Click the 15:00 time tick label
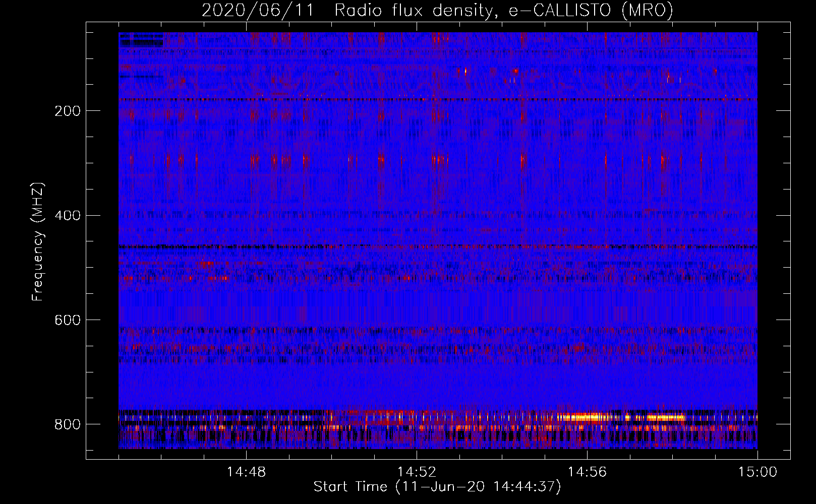816x504 pixels. tap(757, 472)
